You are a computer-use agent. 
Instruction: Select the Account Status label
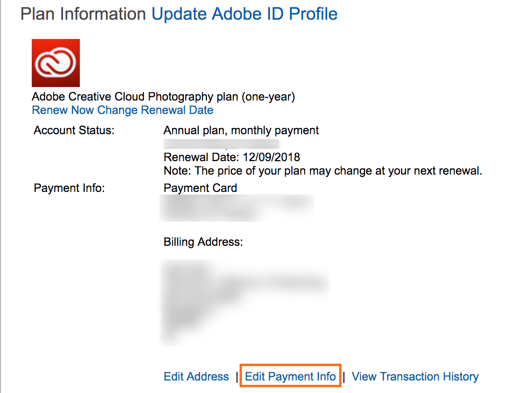[x=74, y=130]
